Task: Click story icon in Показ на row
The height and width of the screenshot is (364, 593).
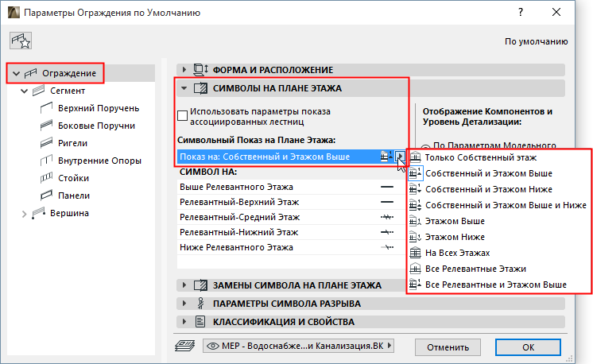Action: (386, 156)
